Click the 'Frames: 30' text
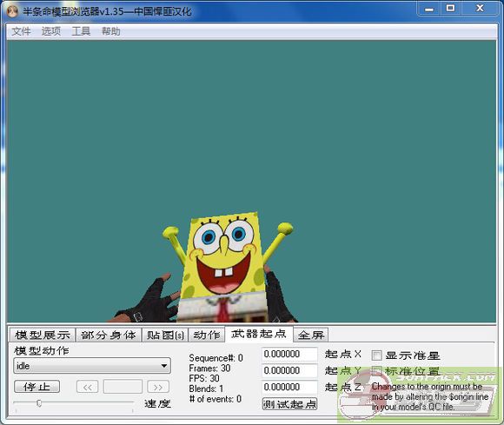Viewport: 504px width, 425px height. [x=209, y=369]
